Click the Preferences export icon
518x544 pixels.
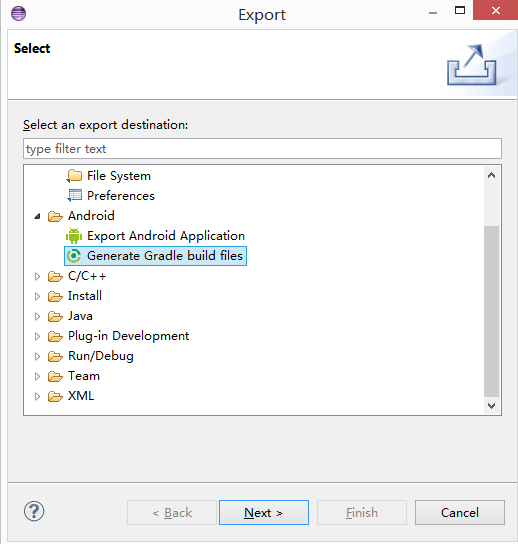(74, 196)
